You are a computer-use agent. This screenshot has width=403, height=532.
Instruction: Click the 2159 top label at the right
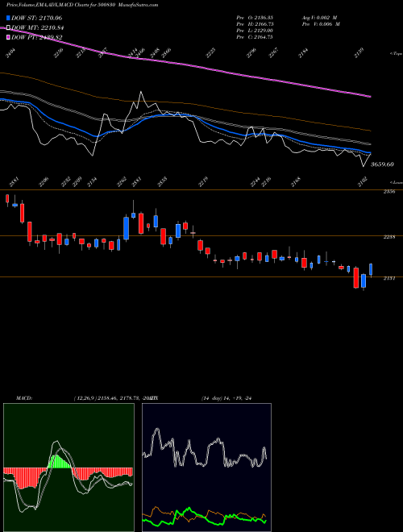359,53
